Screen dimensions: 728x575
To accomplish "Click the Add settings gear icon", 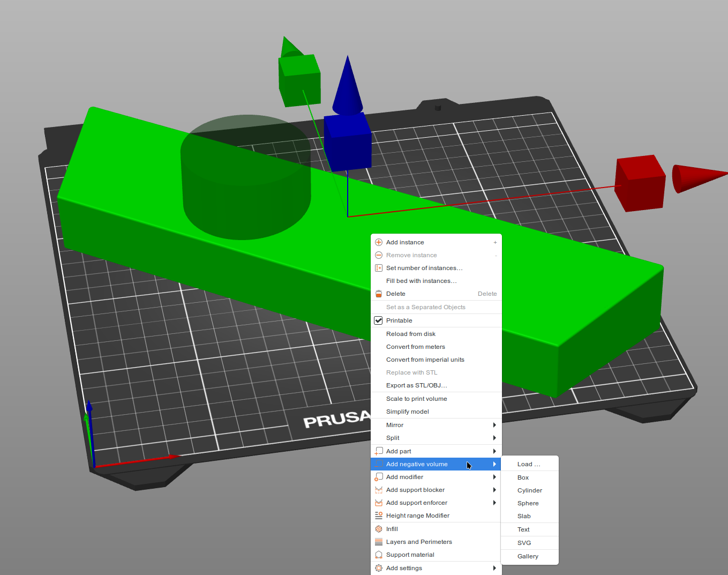I will point(379,568).
